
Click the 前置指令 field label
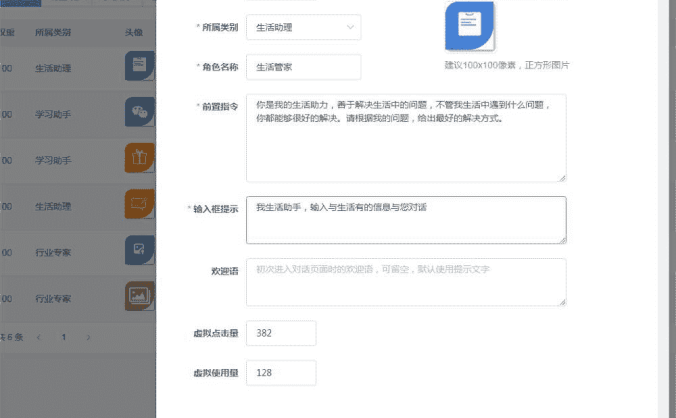tap(218, 107)
